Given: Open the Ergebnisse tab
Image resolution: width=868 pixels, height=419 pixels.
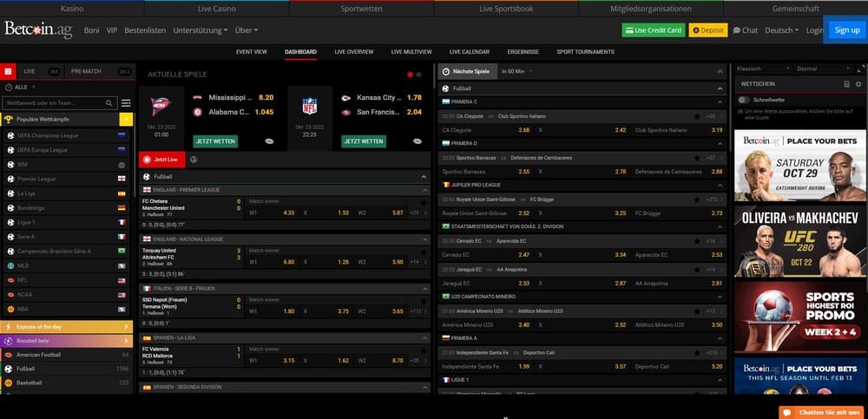Looking at the screenshot, I should [x=523, y=52].
